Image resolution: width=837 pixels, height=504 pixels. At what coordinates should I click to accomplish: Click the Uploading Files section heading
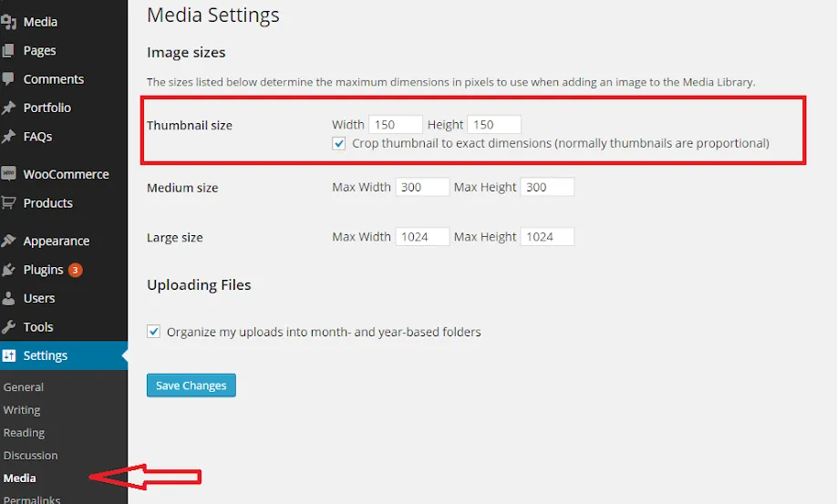click(x=199, y=284)
